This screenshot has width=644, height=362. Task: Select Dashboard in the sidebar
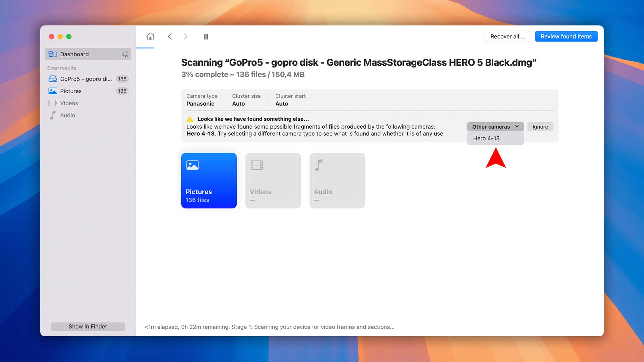(88, 54)
